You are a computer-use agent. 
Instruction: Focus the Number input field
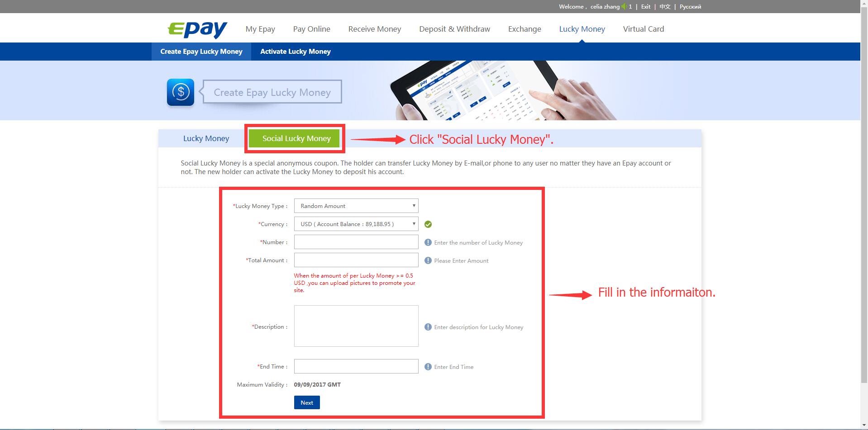(x=356, y=242)
